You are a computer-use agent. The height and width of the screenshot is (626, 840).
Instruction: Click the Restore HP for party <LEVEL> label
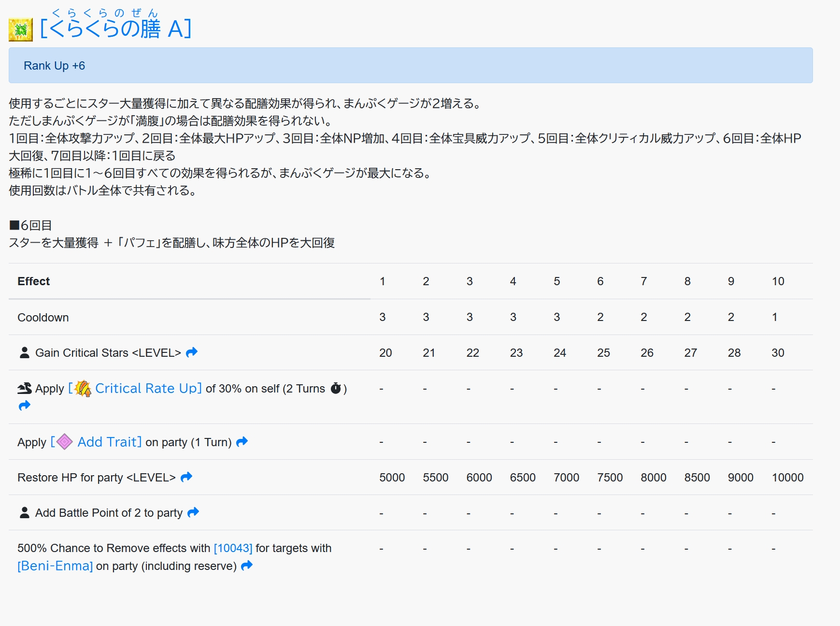click(97, 478)
